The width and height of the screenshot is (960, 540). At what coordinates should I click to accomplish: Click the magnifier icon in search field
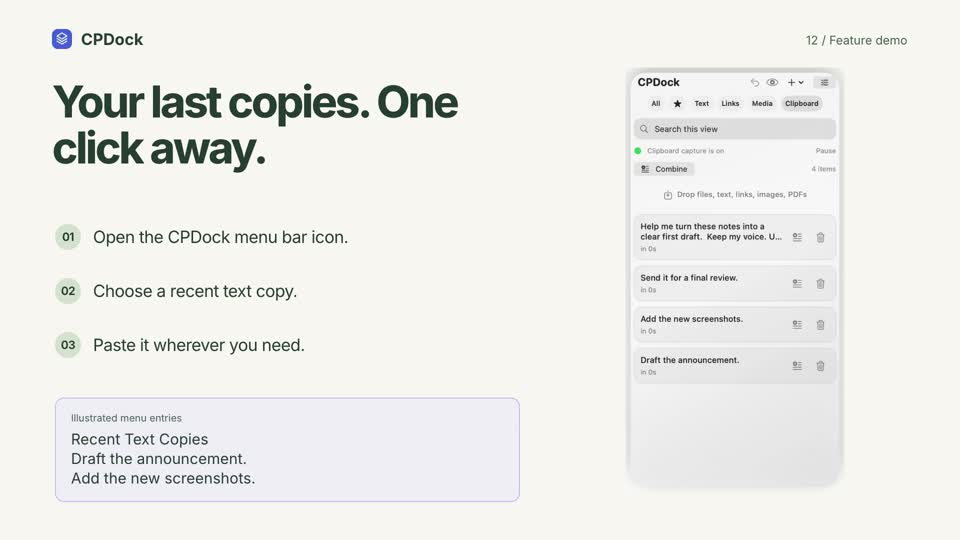coord(644,129)
